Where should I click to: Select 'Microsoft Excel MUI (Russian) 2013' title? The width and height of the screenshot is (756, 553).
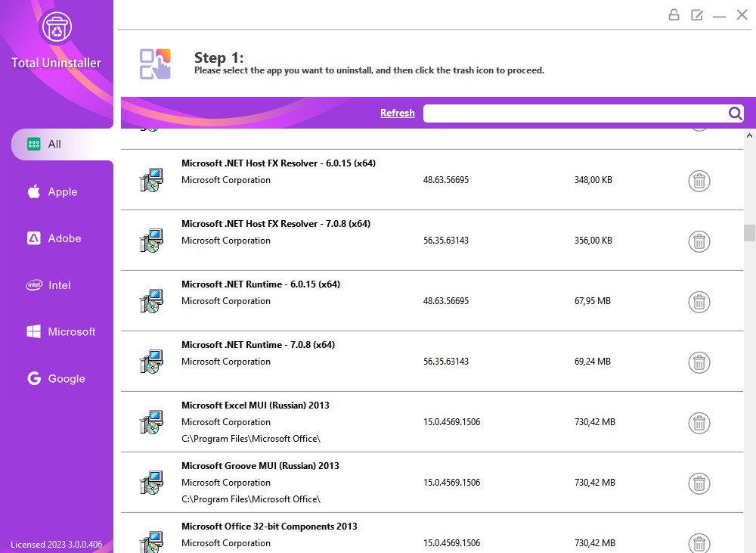tap(256, 405)
